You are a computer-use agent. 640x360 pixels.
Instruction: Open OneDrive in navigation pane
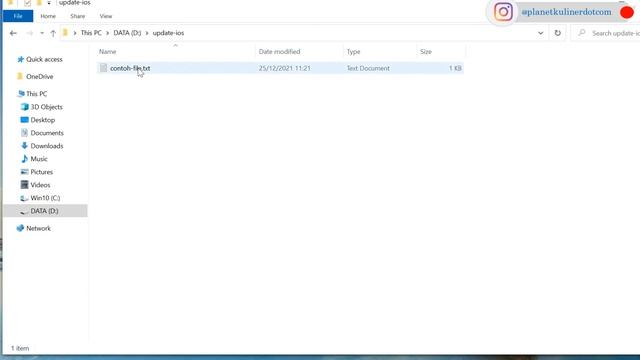[x=40, y=76]
